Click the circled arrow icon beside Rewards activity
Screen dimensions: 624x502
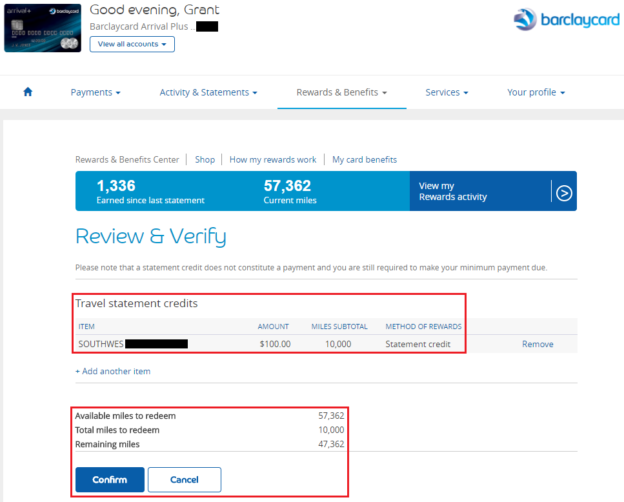564,193
